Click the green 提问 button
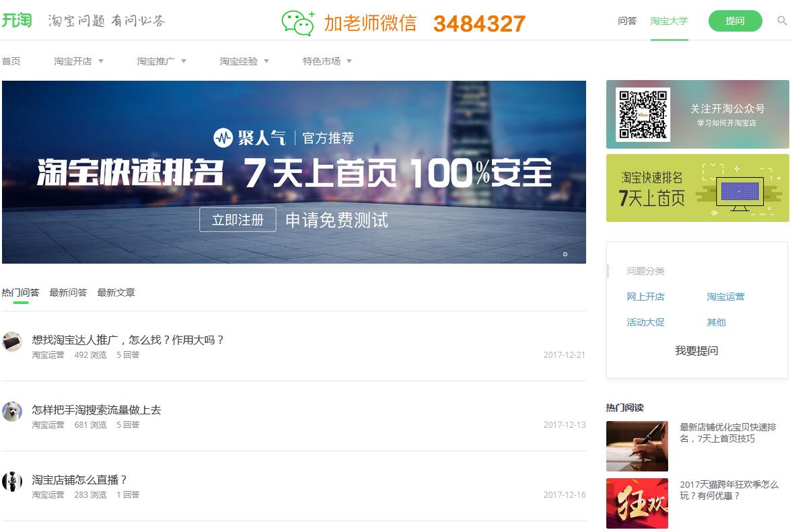792x532 pixels. click(x=735, y=21)
